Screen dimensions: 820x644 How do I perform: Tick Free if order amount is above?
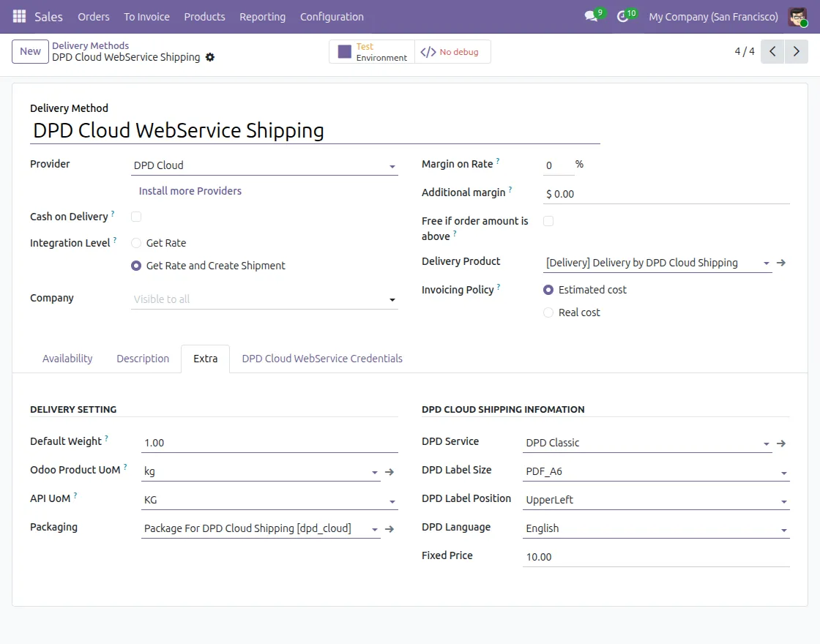click(548, 221)
